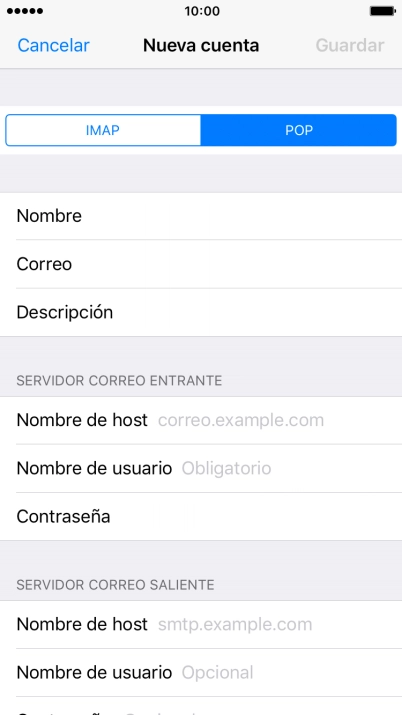Focus the Nombre field

201,216
